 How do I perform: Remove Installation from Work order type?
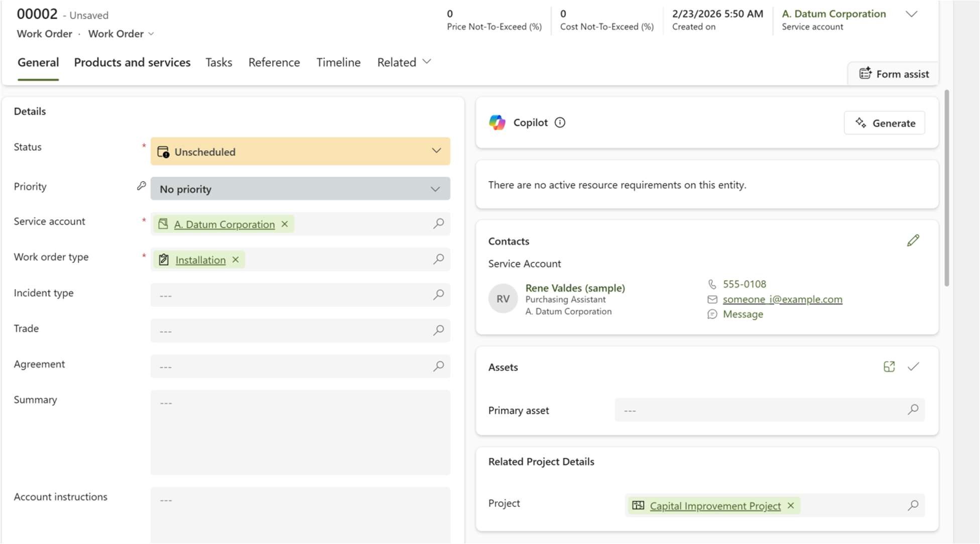click(x=235, y=260)
